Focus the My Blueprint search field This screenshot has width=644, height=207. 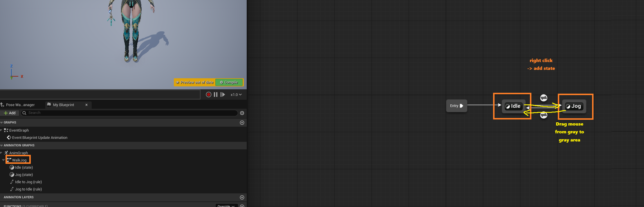[131, 113]
